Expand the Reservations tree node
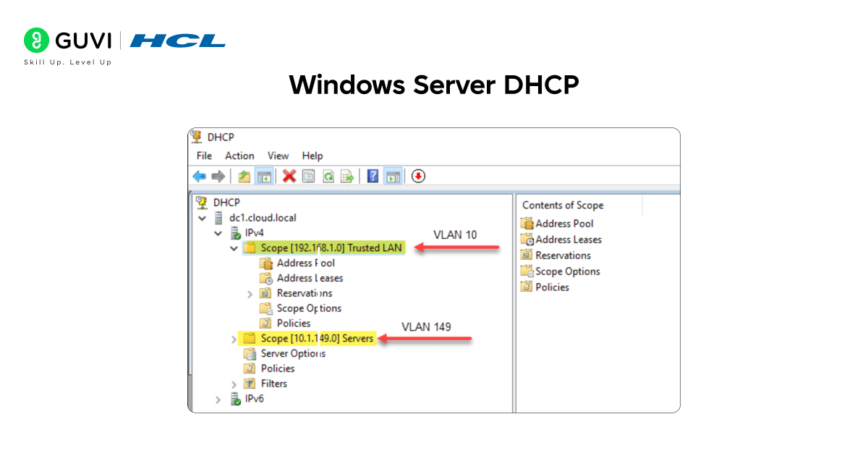Image resolution: width=868 pixels, height=456 pixels. 250,293
